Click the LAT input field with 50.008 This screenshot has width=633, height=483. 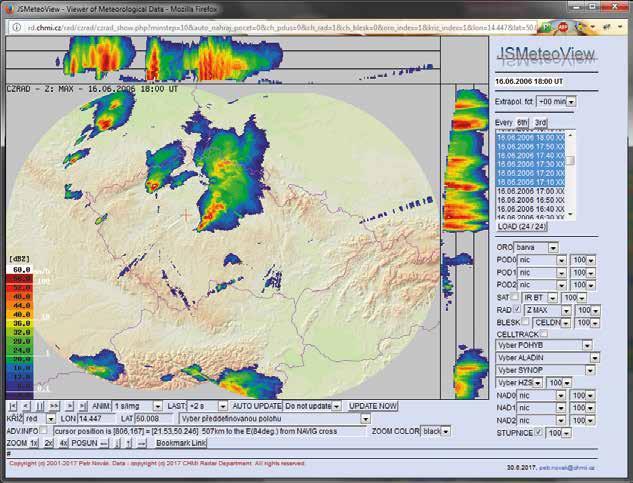click(x=155, y=419)
